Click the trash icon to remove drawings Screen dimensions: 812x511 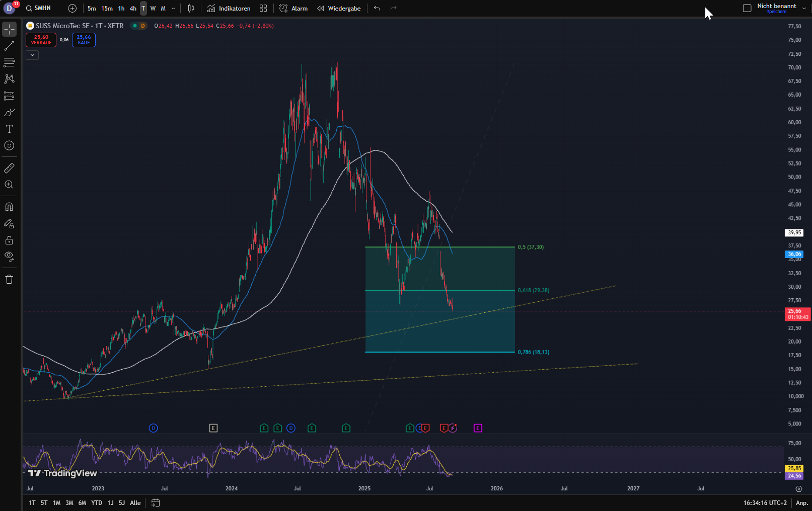[9, 280]
